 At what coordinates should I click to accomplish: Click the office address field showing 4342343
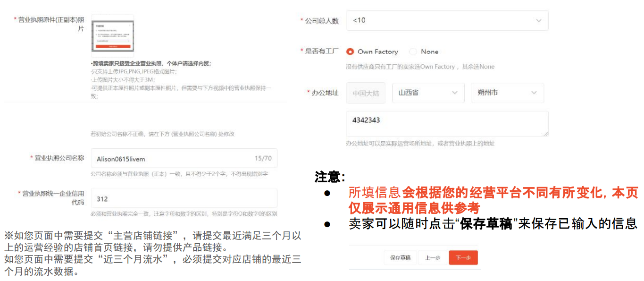tap(447, 123)
